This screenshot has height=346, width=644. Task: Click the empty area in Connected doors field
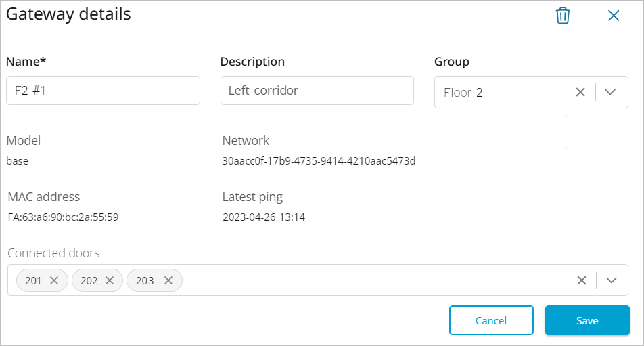click(x=372, y=280)
